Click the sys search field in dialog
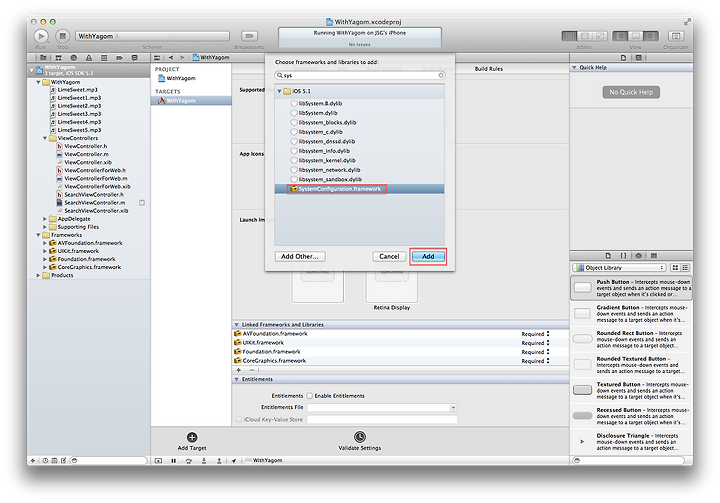The image size is (720, 503). point(360,75)
